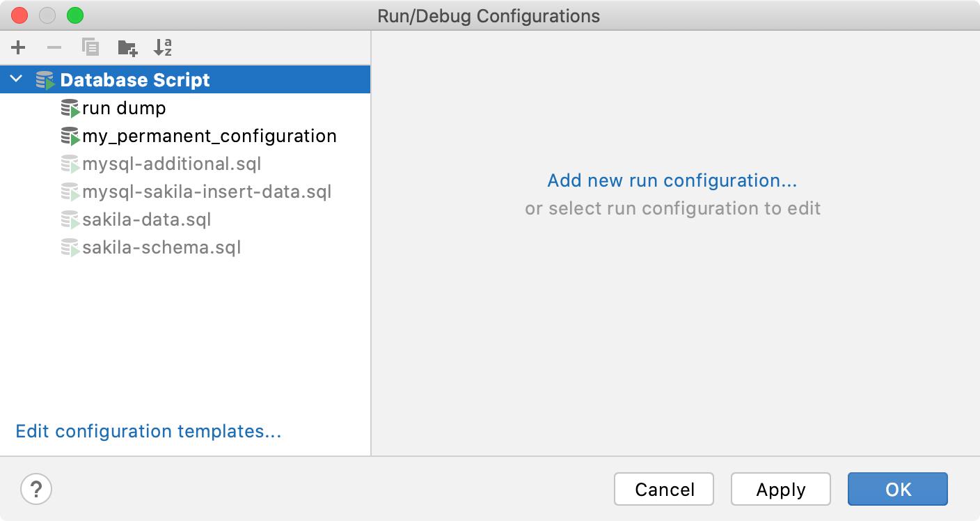
Task: Click the chevron before Database Script
Action: tap(16, 79)
